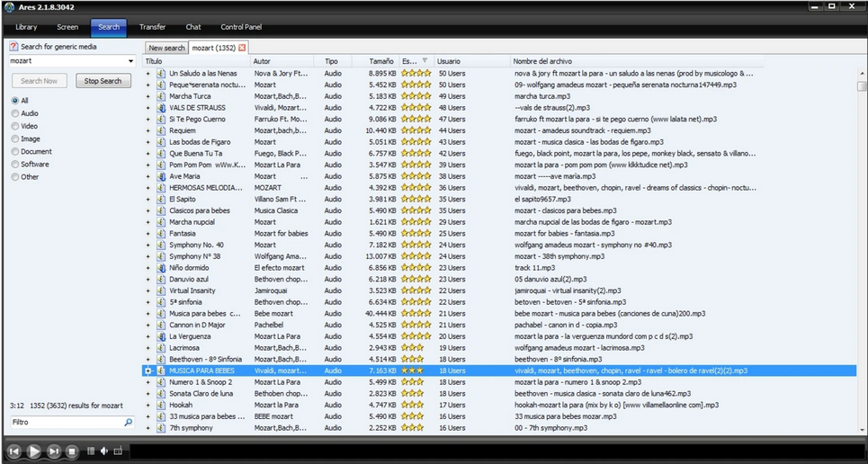Screen dimensions: 868x464
Task: Sort results by the Título column header
Action: tap(196, 61)
